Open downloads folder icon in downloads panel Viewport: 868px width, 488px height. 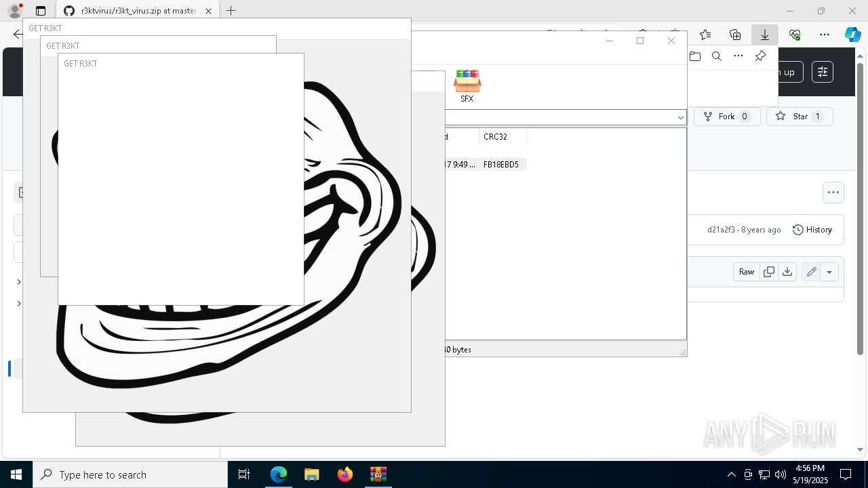pos(695,56)
